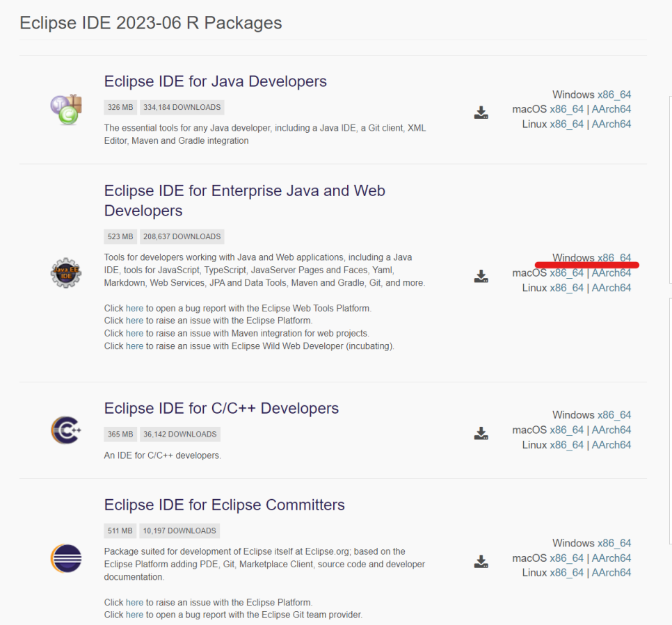The width and height of the screenshot is (672, 625).
Task: Download Linux AArch64 for Eclipse Committers
Action: (x=611, y=573)
